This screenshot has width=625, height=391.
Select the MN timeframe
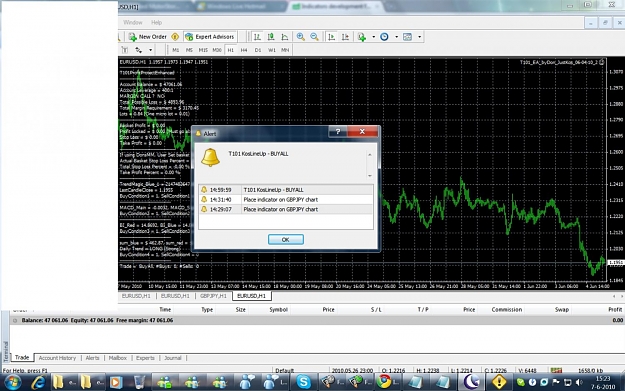click(285, 50)
